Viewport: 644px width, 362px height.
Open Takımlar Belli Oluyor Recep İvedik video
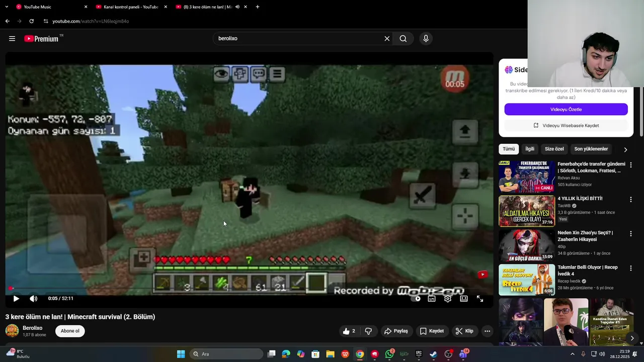coord(527,280)
